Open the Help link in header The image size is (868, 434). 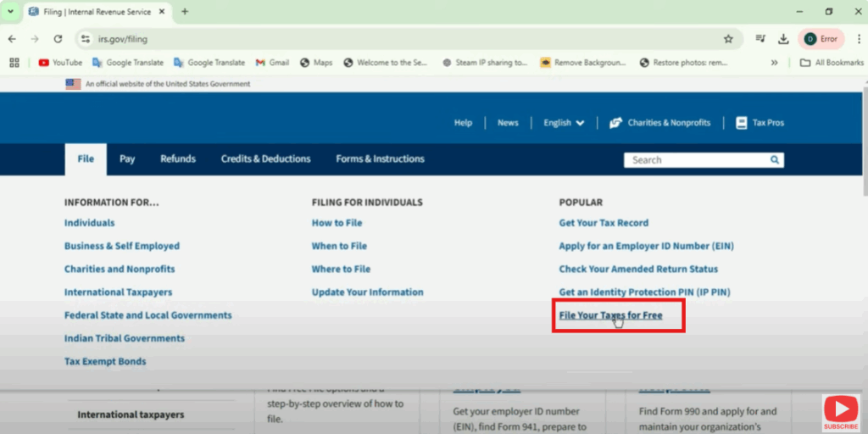464,123
